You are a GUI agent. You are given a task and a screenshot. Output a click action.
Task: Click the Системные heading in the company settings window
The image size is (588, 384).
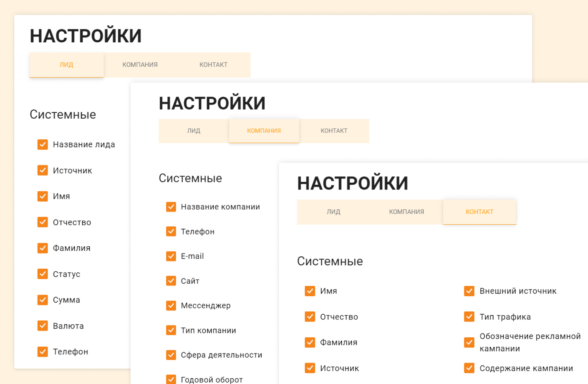190,178
